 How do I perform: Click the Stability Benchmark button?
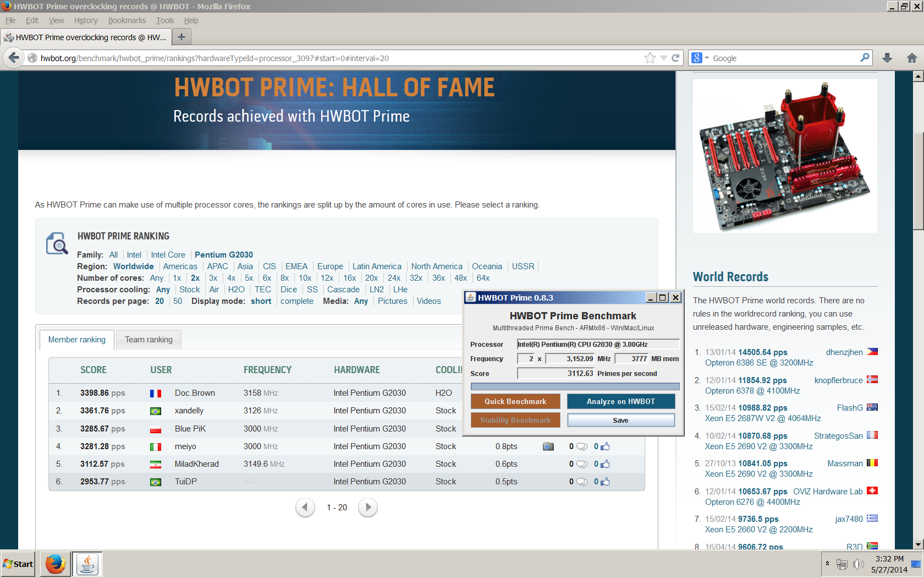pyautogui.click(x=515, y=420)
